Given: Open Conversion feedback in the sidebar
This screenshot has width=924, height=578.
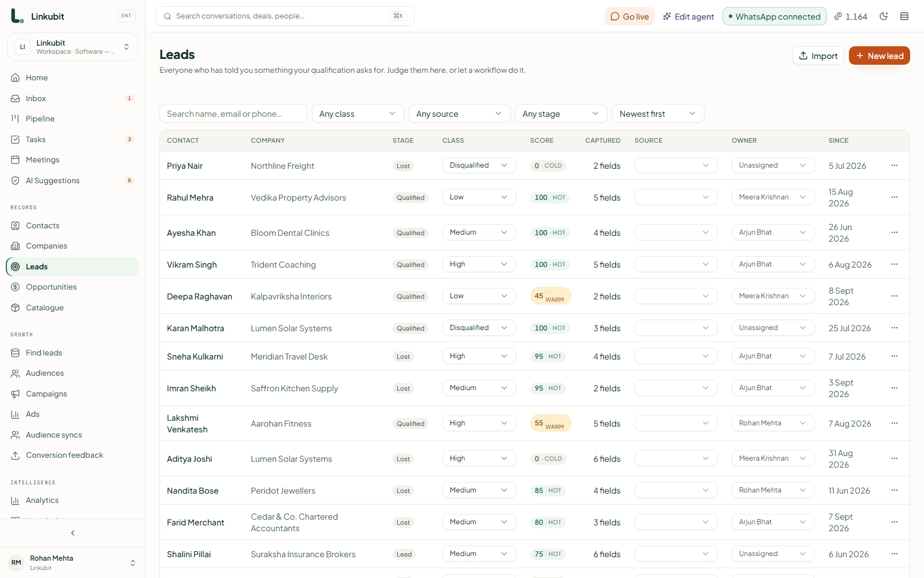Looking at the screenshot, I should pos(72,455).
